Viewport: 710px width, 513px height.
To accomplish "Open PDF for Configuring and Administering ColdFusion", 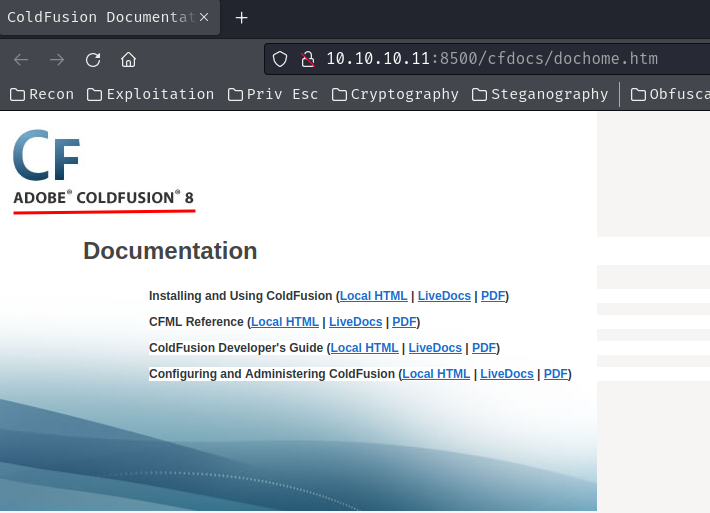I will (556, 374).
